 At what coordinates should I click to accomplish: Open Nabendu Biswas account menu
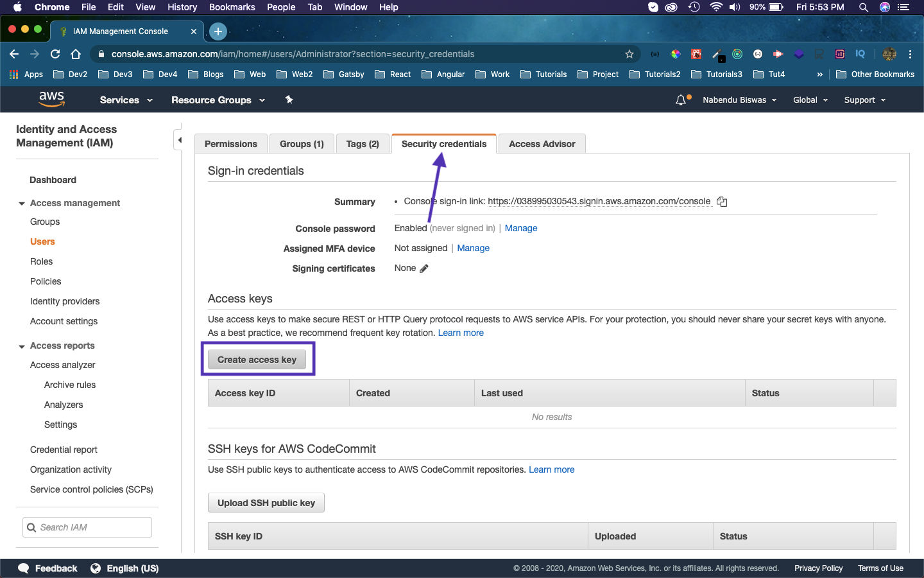(x=739, y=100)
